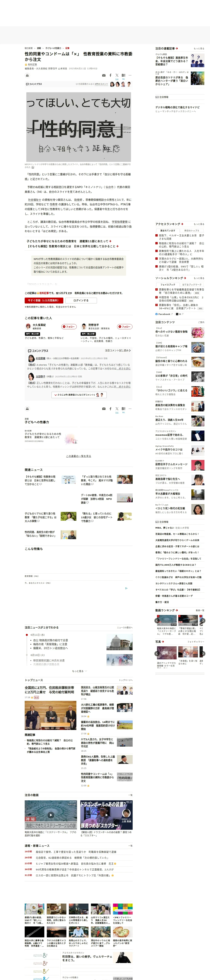Click Facebook icon below the comment section
Image resolution: width=210 pixels, height=980 pixels.
(111, 409)
